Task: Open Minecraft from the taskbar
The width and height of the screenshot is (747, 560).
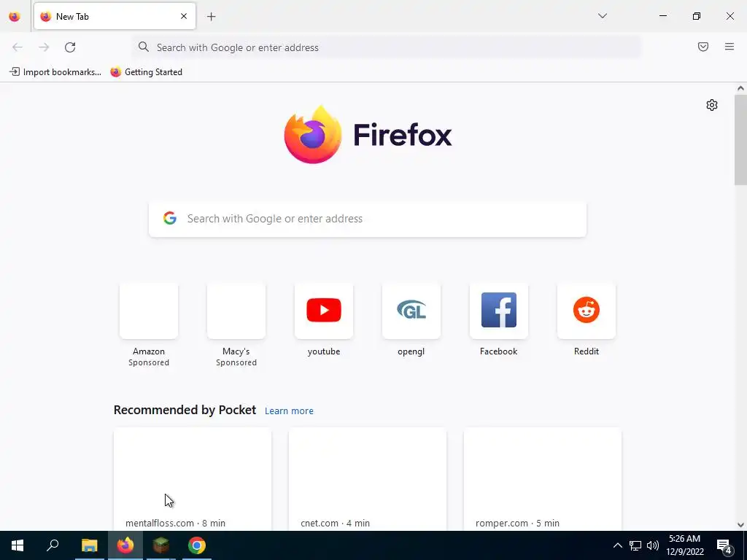Action: coord(161,545)
